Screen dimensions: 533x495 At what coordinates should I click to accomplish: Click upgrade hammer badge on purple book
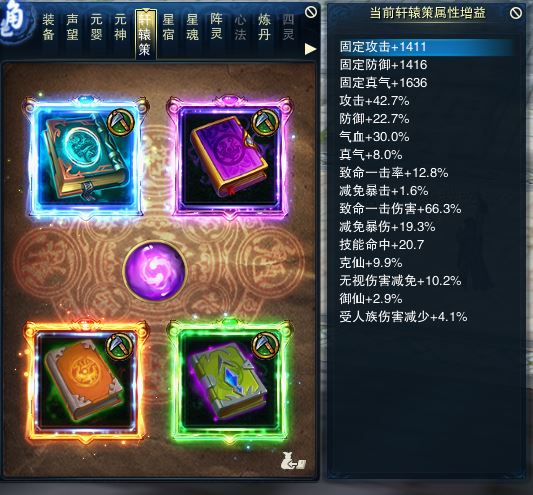coord(265,122)
